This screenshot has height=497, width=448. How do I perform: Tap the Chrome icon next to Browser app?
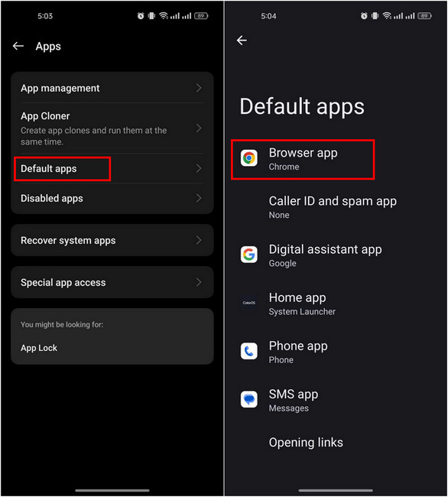[249, 158]
